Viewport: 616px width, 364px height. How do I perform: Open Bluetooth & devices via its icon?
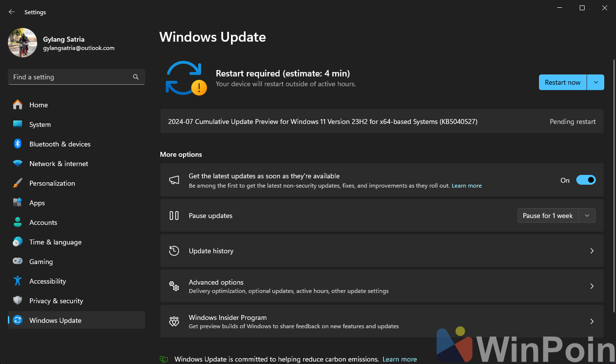tap(18, 144)
